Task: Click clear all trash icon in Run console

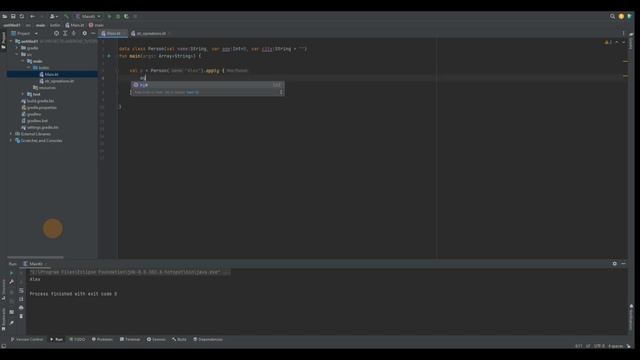Action: tap(21, 316)
